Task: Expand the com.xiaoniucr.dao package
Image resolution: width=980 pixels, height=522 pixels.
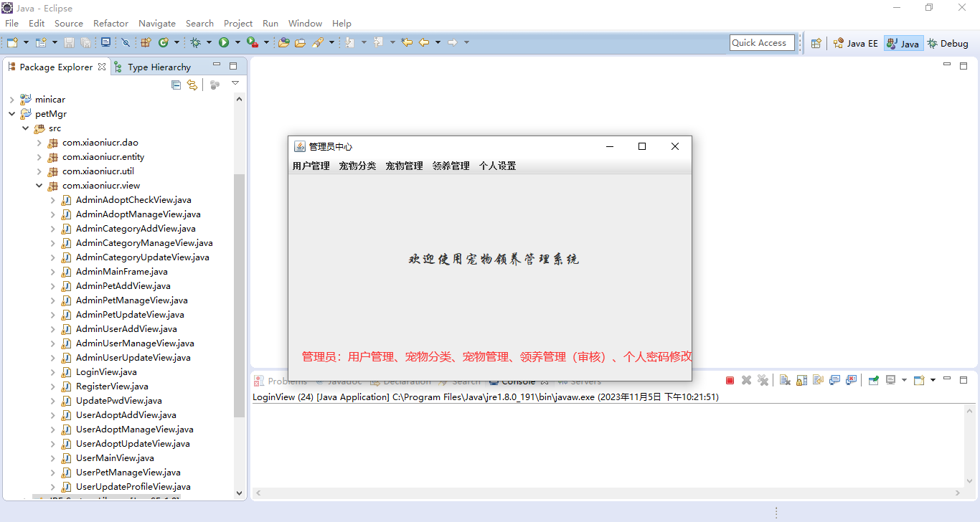Action: click(39, 143)
